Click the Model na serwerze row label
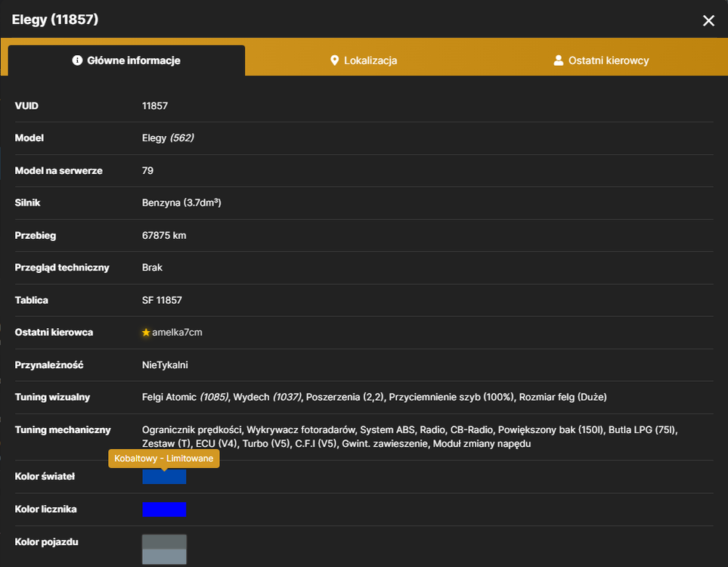Screen dimensions: 728x567 tap(59, 170)
